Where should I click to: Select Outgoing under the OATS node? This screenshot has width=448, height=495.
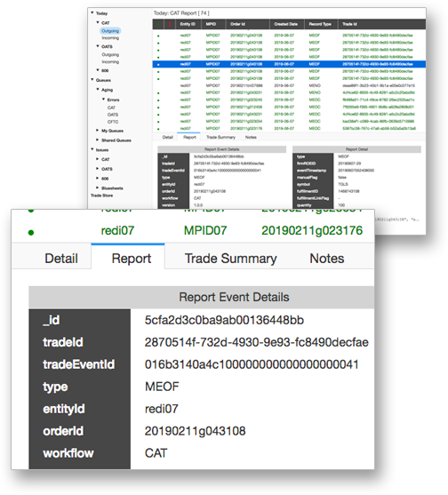coord(110,54)
